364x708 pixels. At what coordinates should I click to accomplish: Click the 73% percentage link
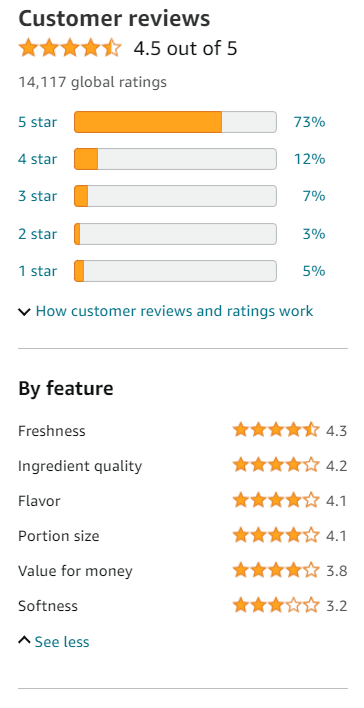tap(309, 122)
